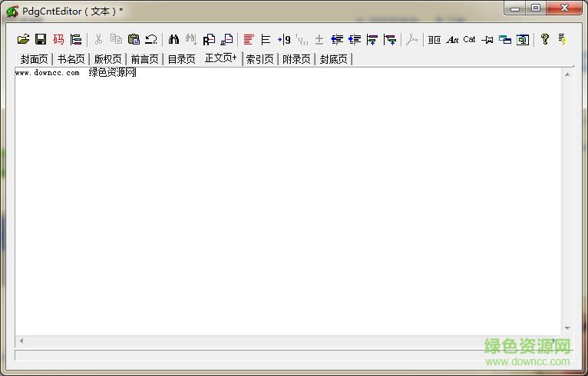Click the horizontal scrollbar left arrow
The image size is (588, 376).
pyautogui.click(x=21, y=341)
